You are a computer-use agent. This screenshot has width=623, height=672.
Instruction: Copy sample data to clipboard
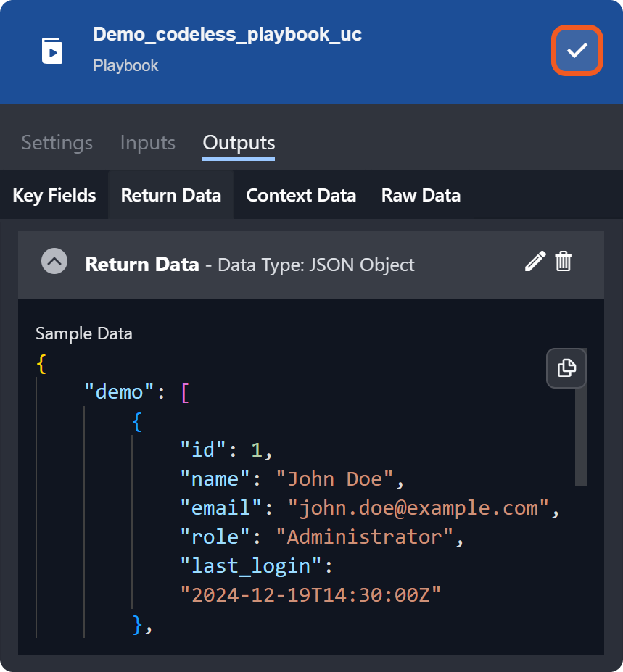[x=566, y=368]
